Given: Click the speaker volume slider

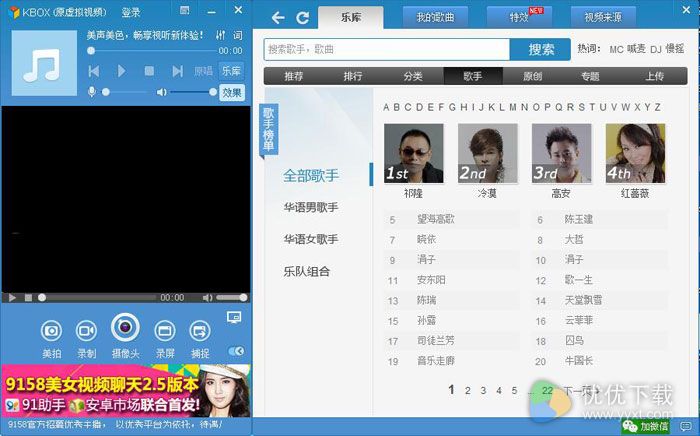Looking at the screenshot, I should [x=193, y=92].
